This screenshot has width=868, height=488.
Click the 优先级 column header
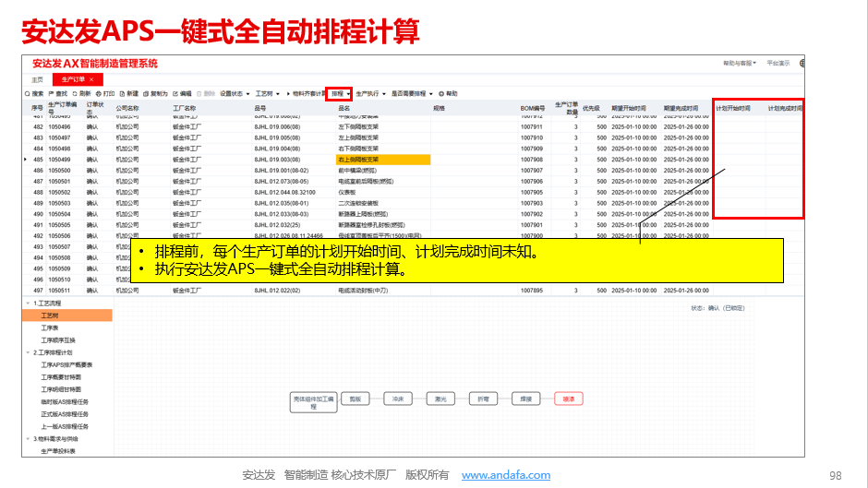coord(591,109)
